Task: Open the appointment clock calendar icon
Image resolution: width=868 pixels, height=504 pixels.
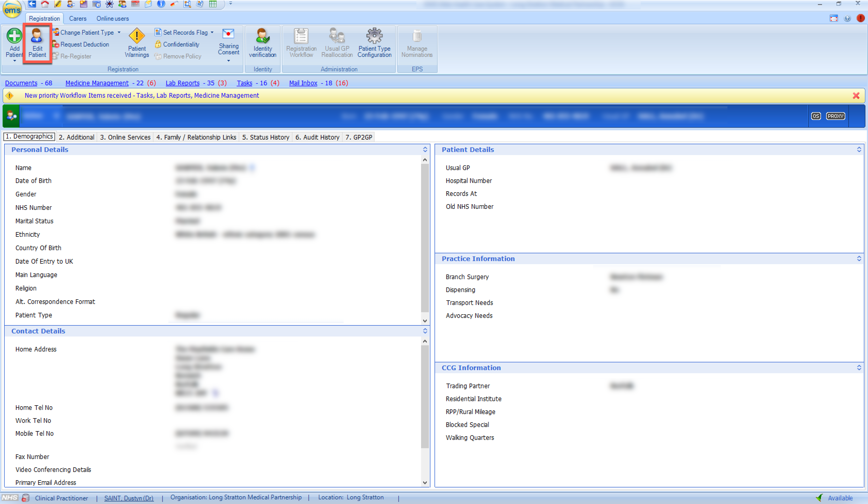Action: click(96, 4)
